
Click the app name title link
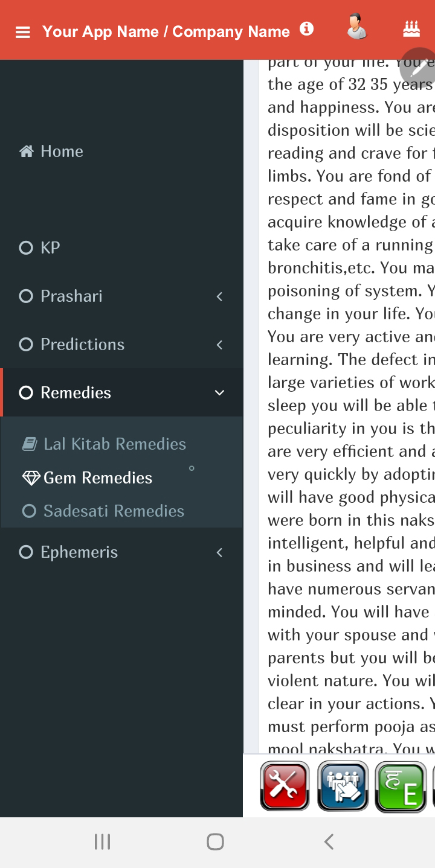pos(166,32)
